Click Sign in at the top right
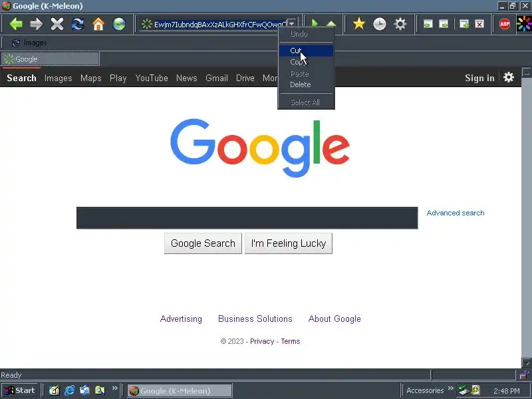 click(479, 78)
